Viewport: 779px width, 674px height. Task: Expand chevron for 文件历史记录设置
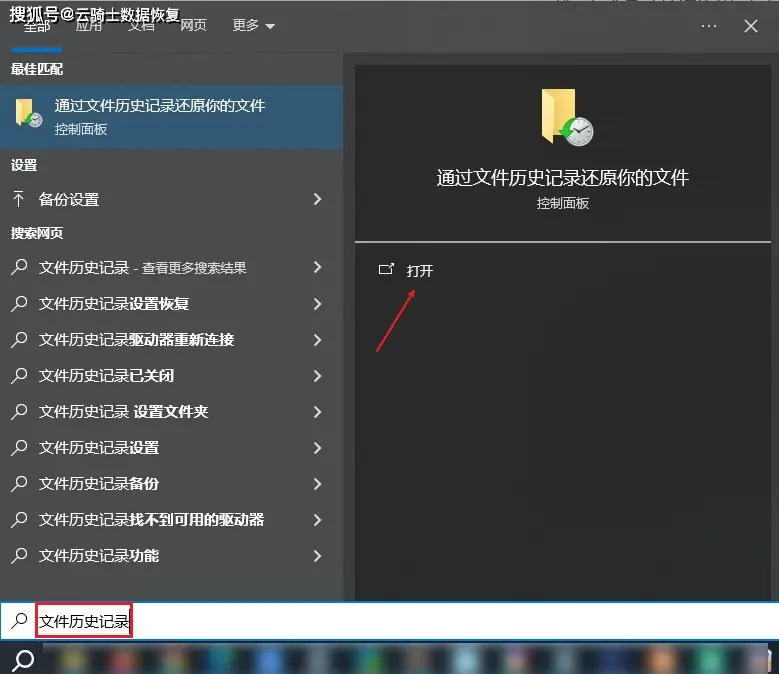[318, 448]
